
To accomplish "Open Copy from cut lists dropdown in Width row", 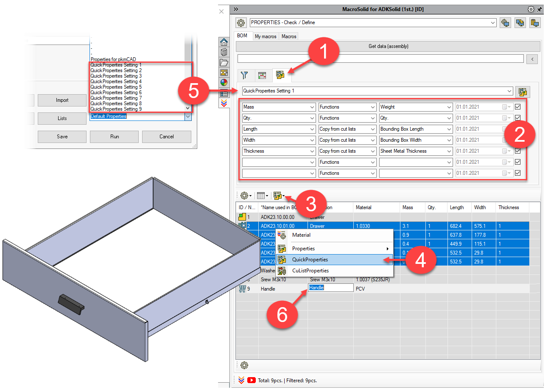I will [347, 140].
